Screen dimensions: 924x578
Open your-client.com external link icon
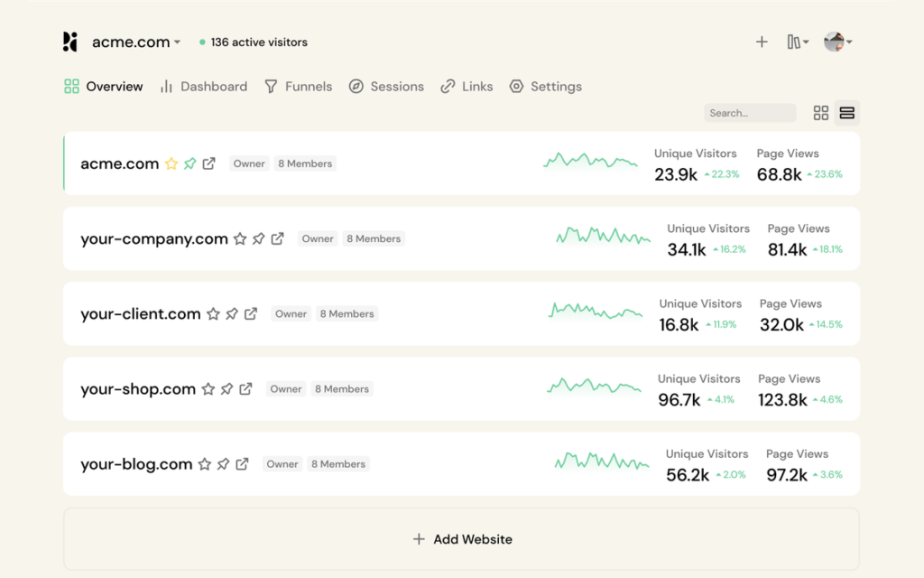click(x=251, y=313)
